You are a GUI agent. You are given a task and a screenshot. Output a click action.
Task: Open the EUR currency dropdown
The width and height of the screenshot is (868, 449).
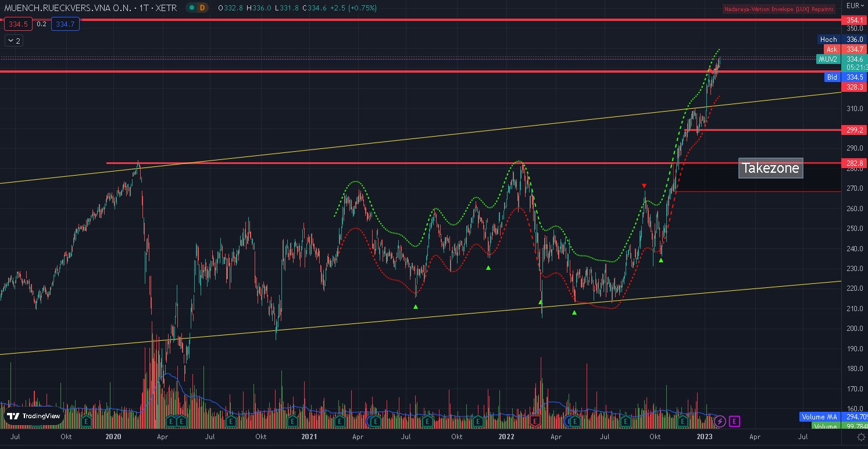pyautogui.click(x=853, y=6)
